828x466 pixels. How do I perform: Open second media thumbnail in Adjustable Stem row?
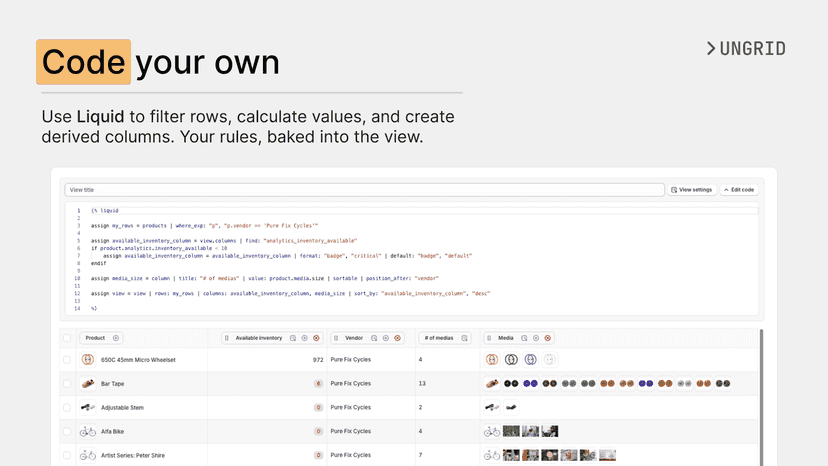click(511, 407)
